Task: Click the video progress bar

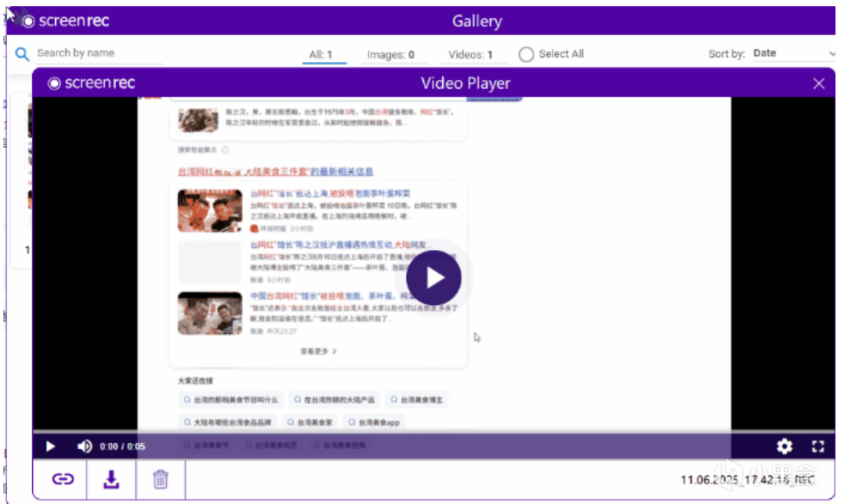Action: coord(434,432)
